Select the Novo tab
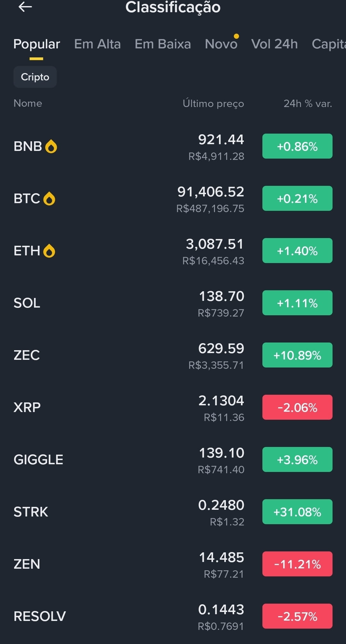346x644 pixels. (221, 44)
